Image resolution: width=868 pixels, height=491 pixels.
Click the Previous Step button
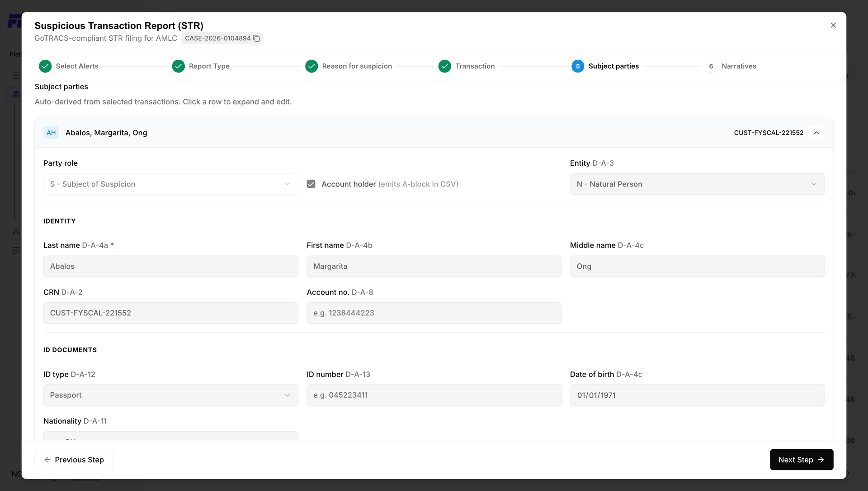click(x=74, y=460)
